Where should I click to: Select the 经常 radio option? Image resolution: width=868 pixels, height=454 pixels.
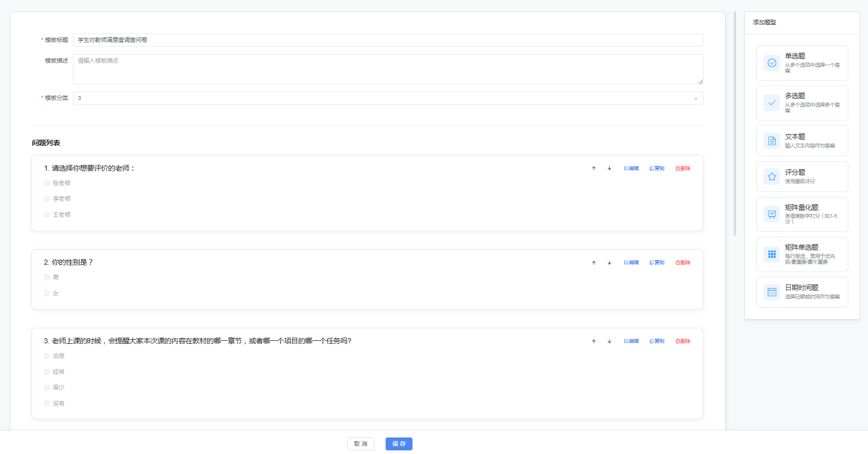click(47, 372)
